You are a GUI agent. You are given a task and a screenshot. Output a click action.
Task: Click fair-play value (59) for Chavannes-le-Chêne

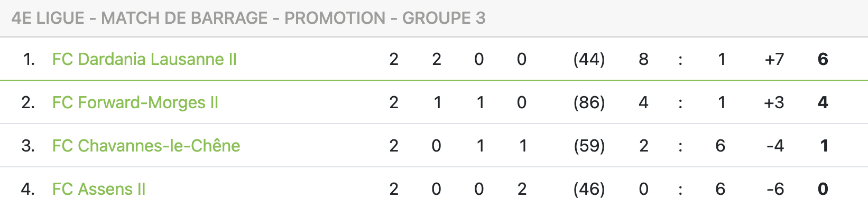(589, 146)
